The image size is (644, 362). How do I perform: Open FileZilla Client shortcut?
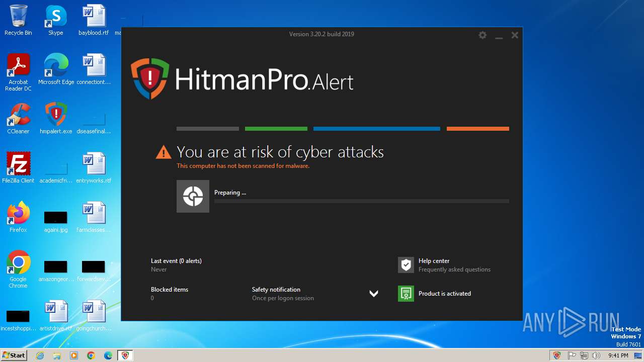[x=18, y=168]
